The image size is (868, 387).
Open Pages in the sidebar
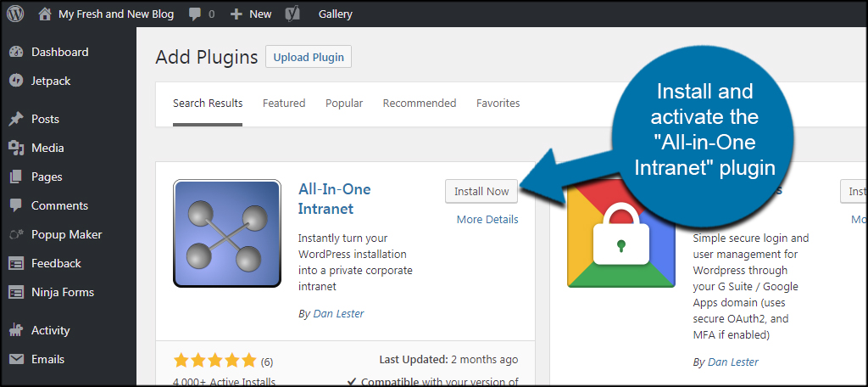47,177
